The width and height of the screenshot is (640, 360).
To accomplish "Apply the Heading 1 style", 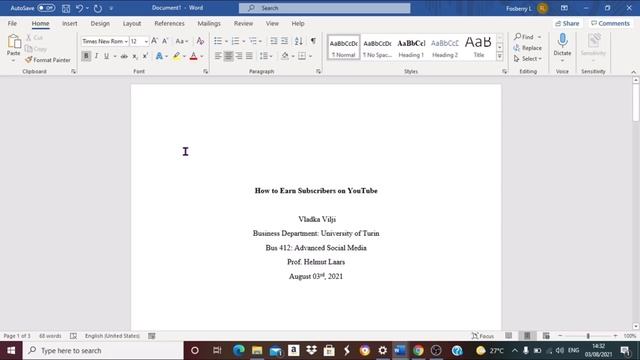I will [411, 48].
